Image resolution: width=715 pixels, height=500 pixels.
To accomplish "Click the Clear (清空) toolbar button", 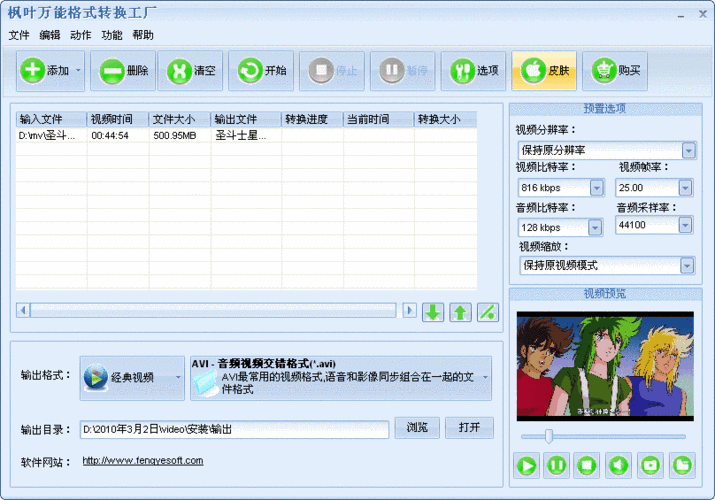I will point(191,71).
